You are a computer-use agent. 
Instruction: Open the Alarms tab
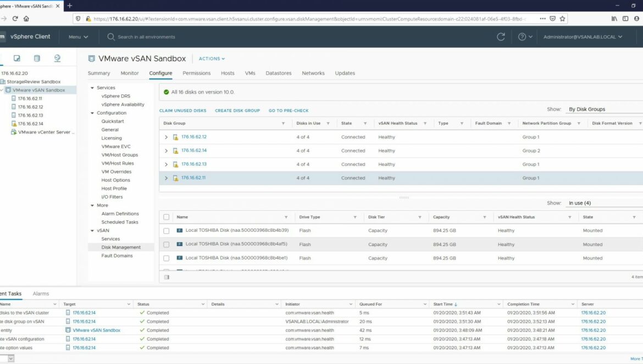click(41, 294)
